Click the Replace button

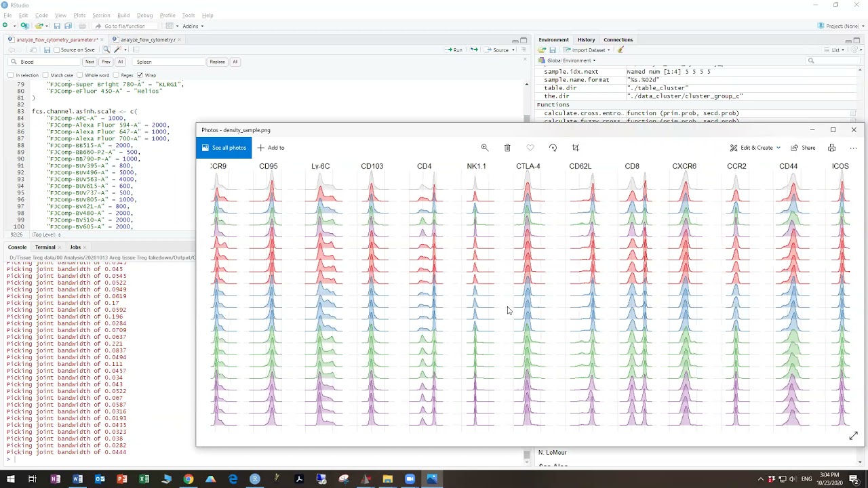(x=217, y=62)
